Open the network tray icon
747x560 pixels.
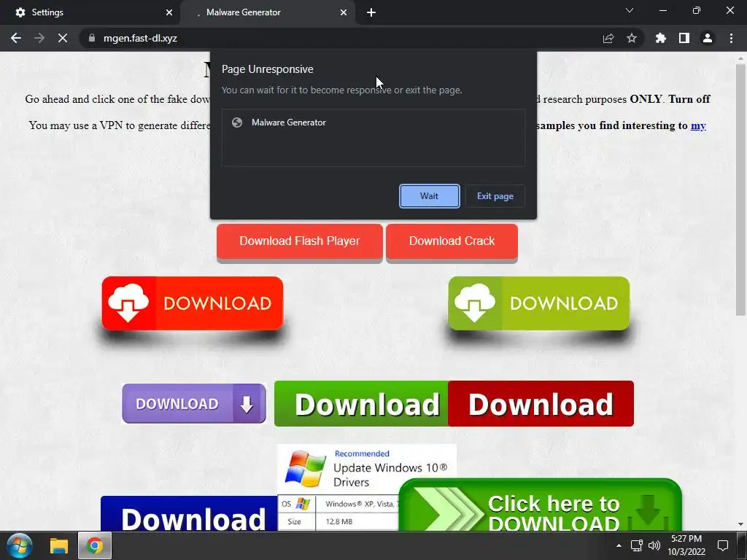tap(636, 545)
